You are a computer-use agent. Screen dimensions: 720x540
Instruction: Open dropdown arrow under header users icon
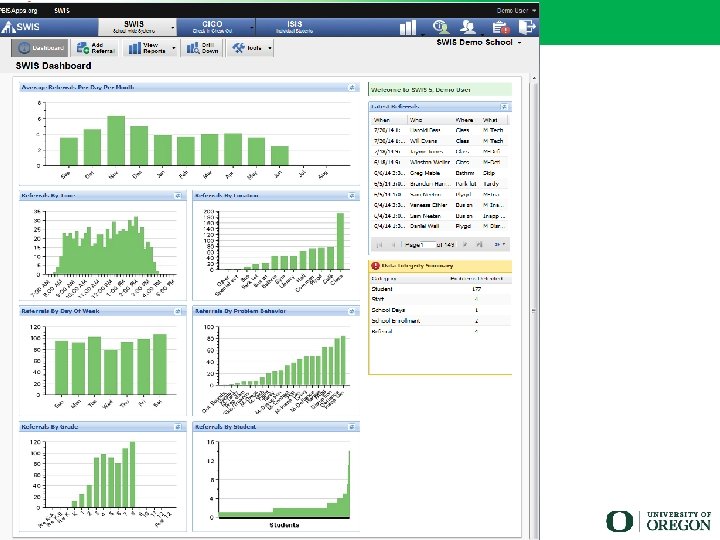(482, 34)
